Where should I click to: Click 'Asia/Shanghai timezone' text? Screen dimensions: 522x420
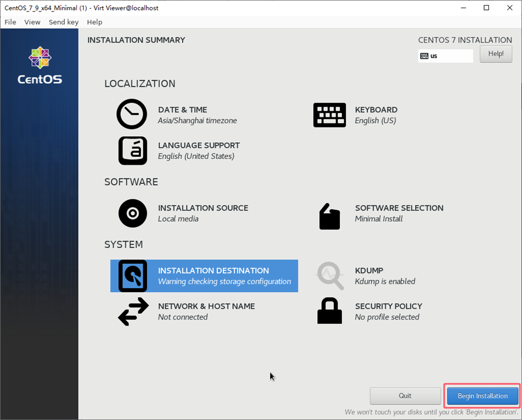point(198,121)
